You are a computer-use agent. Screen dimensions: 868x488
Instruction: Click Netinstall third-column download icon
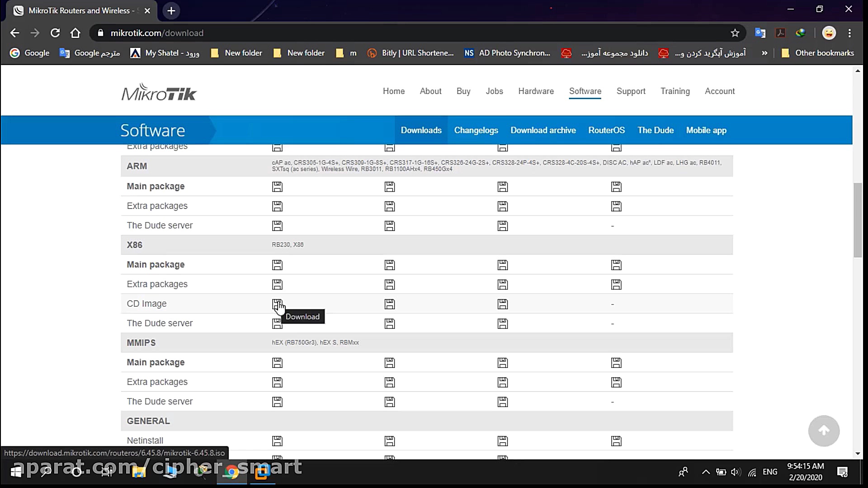pos(502,441)
